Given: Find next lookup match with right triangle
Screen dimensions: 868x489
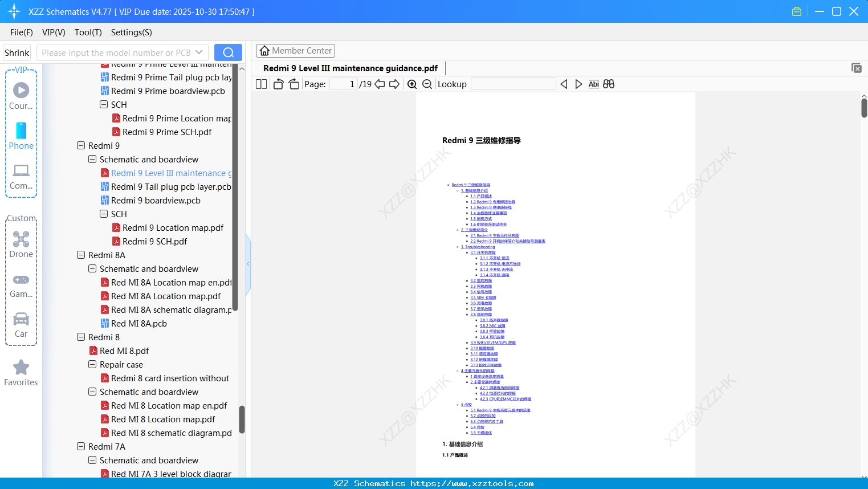Looking at the screenshot, I should click(x=578, y=84).
